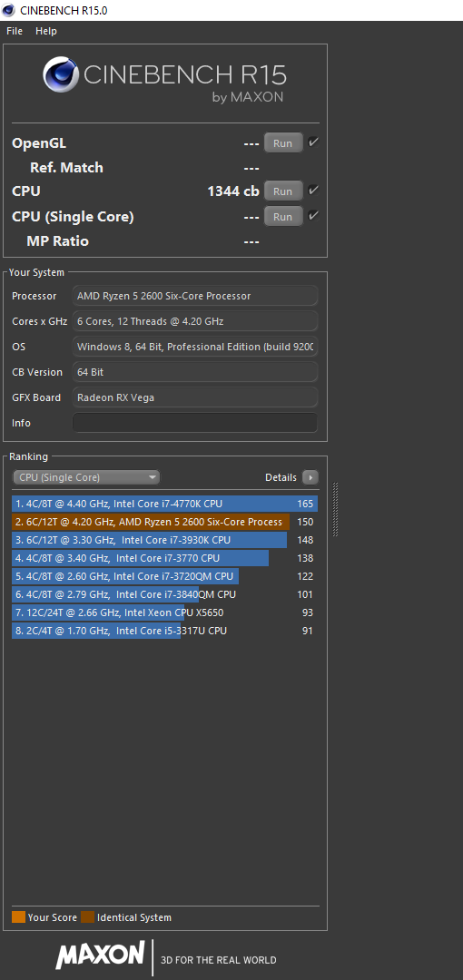Toggle the CPU test checkbox

click(x=313, y=190)
